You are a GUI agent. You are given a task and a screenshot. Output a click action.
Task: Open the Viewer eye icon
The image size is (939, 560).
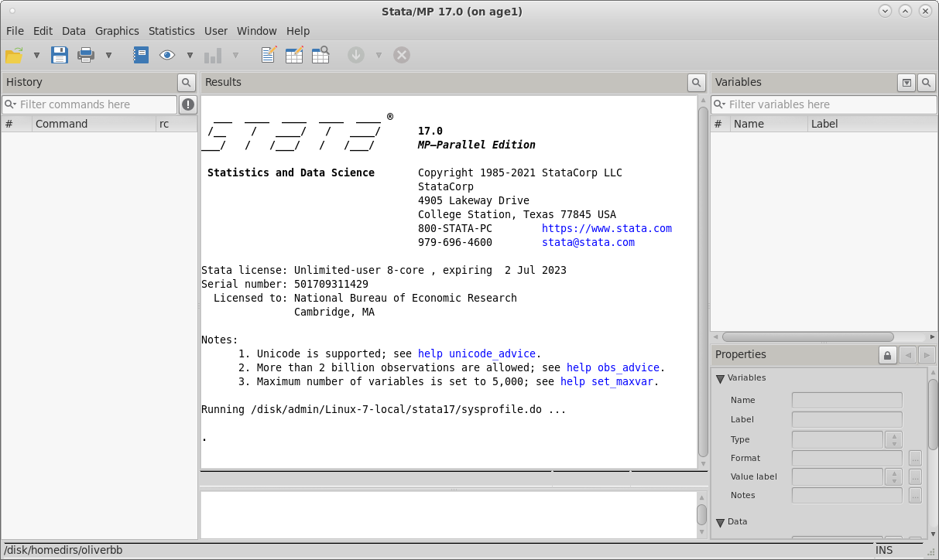pos(167,55)
